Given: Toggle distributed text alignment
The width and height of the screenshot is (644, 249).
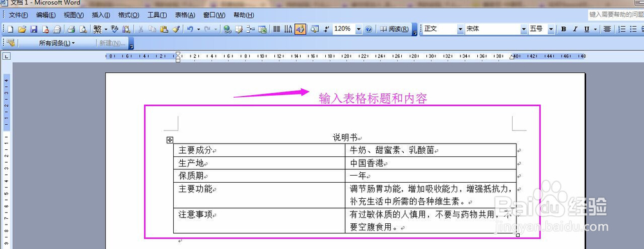Looking at the screenshot, I should pos(607,29).
